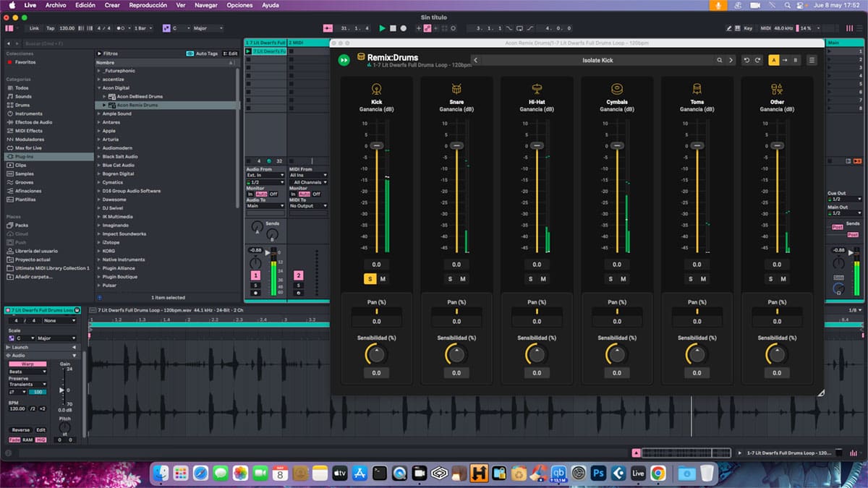Click the Snare Pan value field
This screenshot has height=488, width=868.
pyautogui.click(x=456, y=322)
